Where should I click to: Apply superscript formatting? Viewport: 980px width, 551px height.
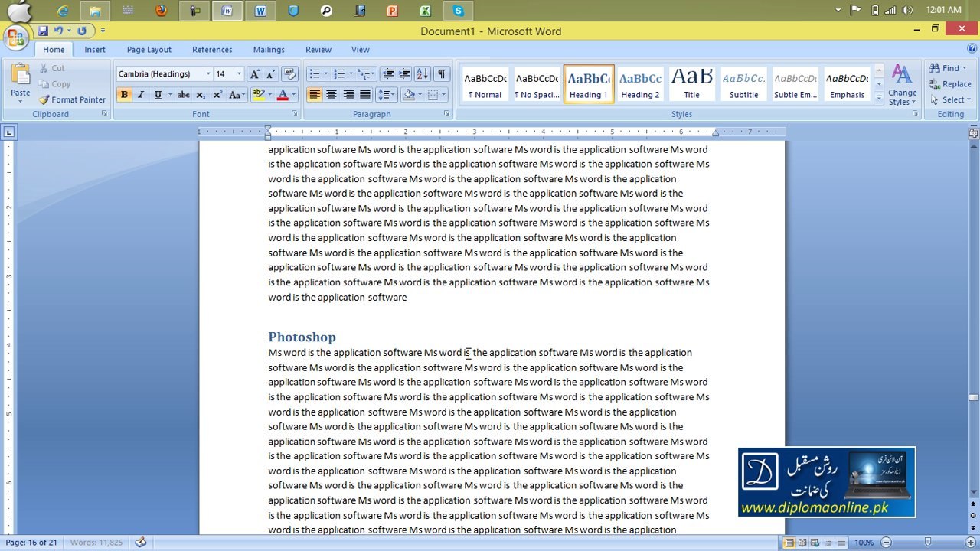coord(217,95)
